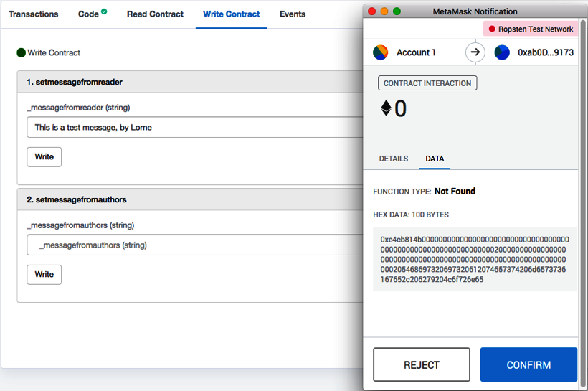
Task: Click the red Ropsten network status dot
Action: point(492,29)
